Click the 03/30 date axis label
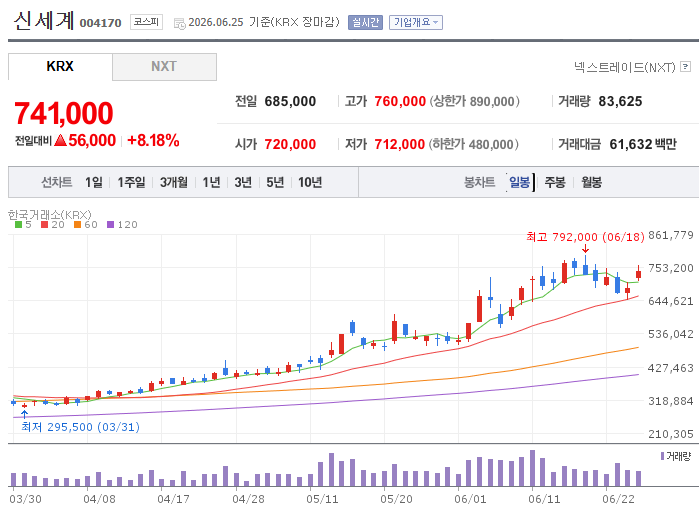The height and width of the screenshot is (509, 699). 25,499
